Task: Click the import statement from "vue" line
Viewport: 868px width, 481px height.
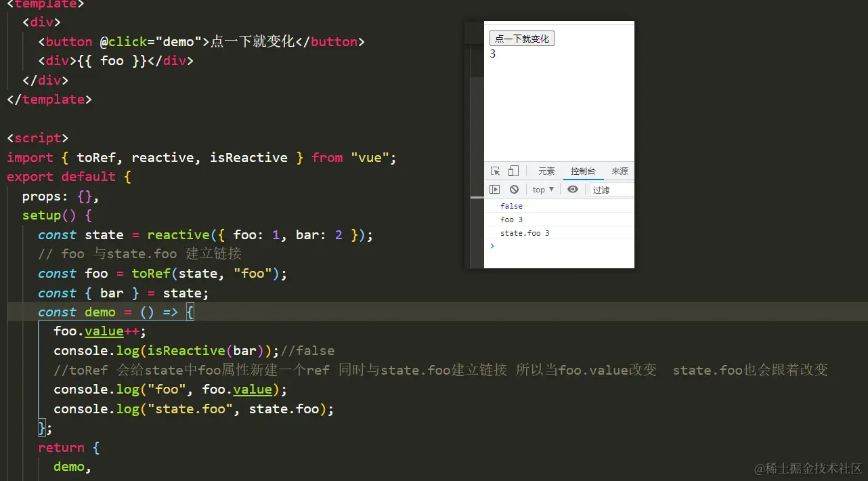Action: click(x=202, y=157)
